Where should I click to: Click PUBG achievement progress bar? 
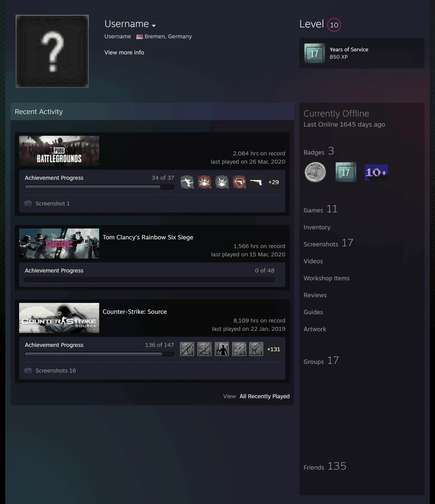(x=99, y=187)
